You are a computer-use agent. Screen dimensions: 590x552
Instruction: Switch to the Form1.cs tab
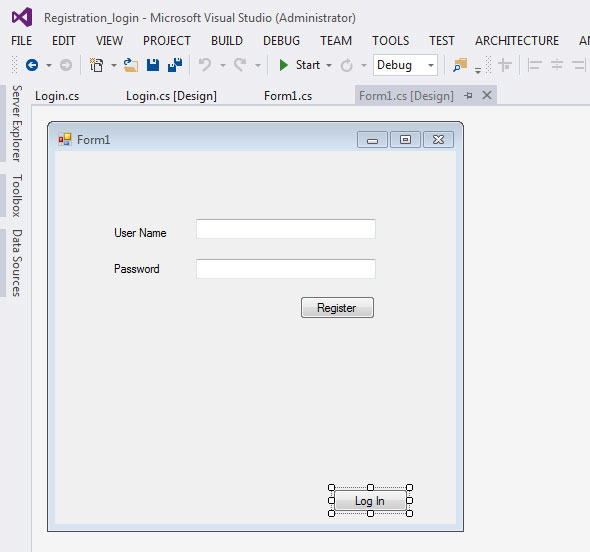point(288,96)
